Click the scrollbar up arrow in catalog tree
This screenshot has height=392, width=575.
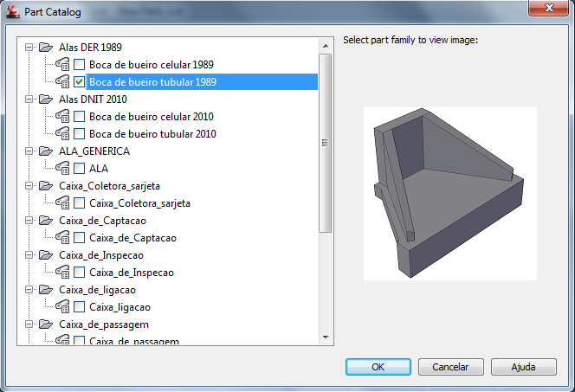coord(326,46)
